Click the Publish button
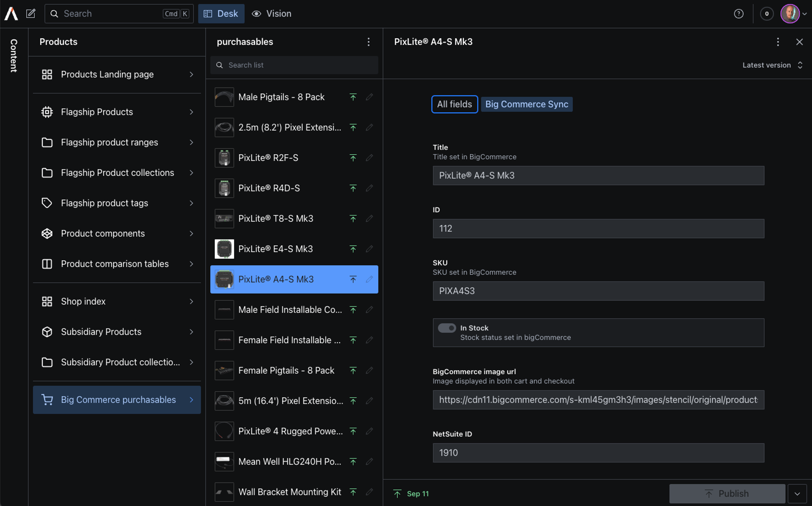The image size is (812, 506). 727,494
